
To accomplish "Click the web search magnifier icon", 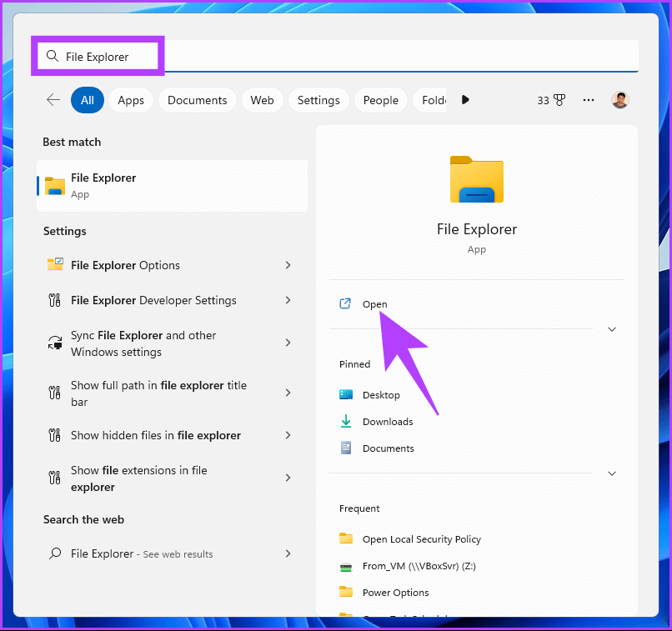I will [55, 553].
